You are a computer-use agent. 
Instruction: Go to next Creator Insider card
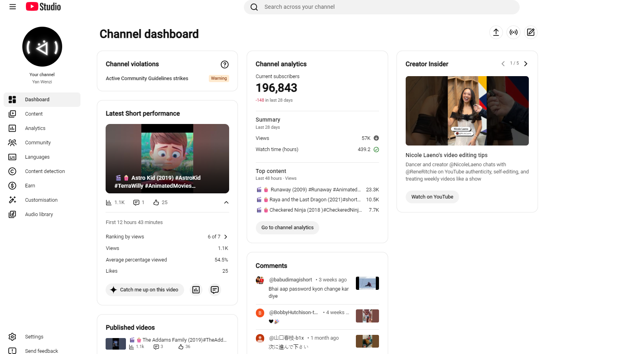pos(526,64)
